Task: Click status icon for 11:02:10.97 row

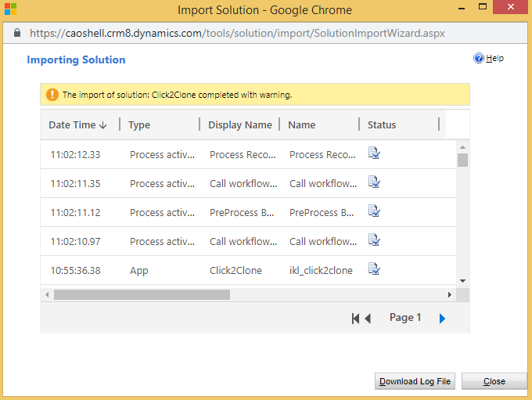Action: pyautogui.click(x=374, y=240)
